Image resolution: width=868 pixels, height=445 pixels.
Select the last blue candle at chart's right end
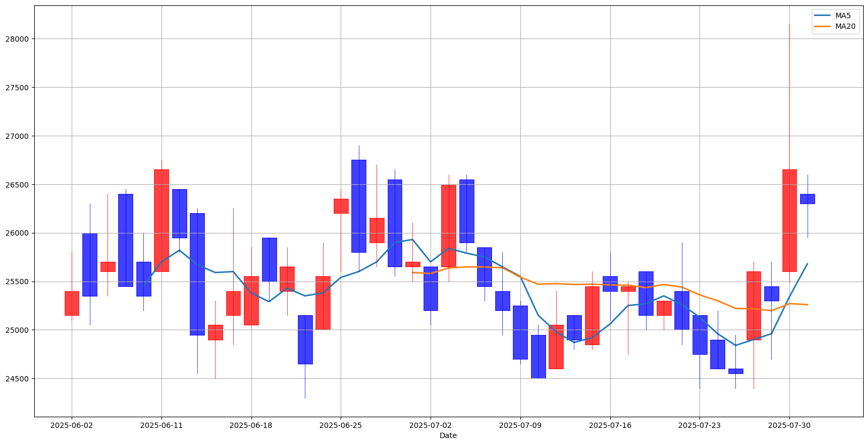tap(808, 199)
